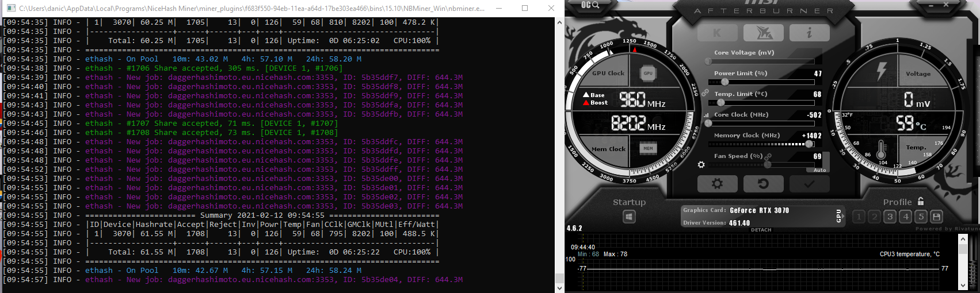The width and height of the screenshot is (980, 293).
Task: Click the CPU3 temperature graph label
Action: coord(909,254)
